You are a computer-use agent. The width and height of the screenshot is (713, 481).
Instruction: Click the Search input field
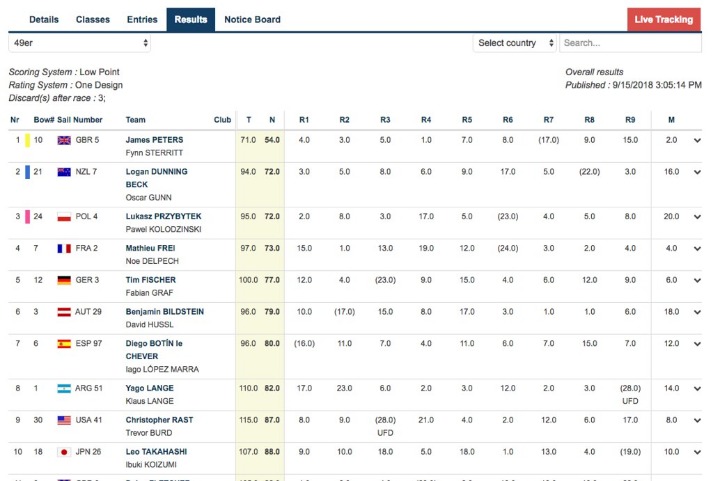point(632,43)
